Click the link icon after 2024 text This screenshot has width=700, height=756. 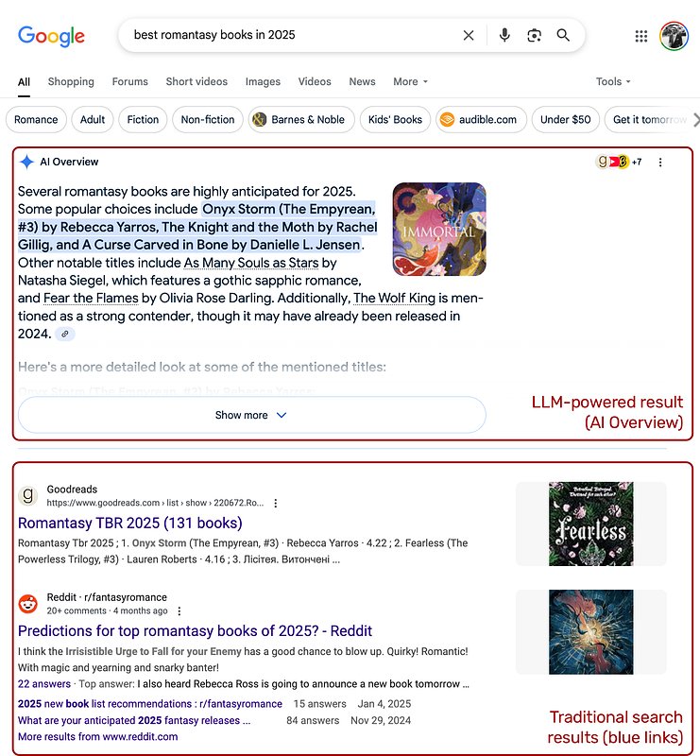65,334
